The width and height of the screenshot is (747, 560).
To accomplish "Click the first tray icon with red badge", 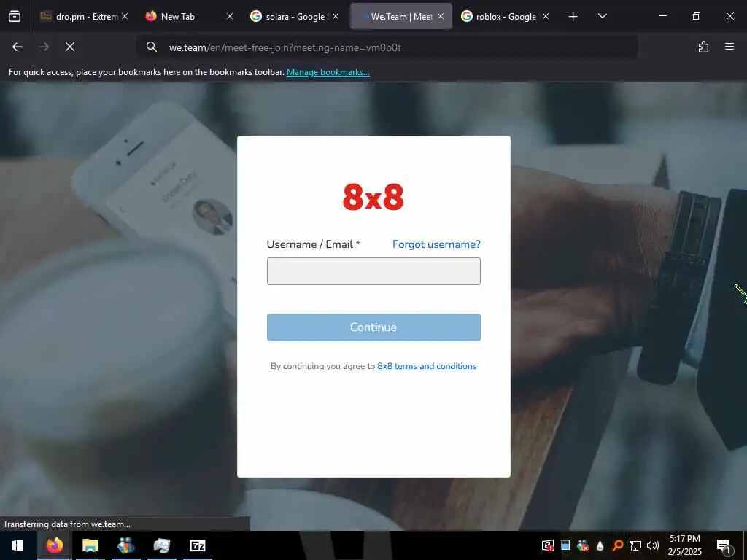I will (x=547, y=545).
